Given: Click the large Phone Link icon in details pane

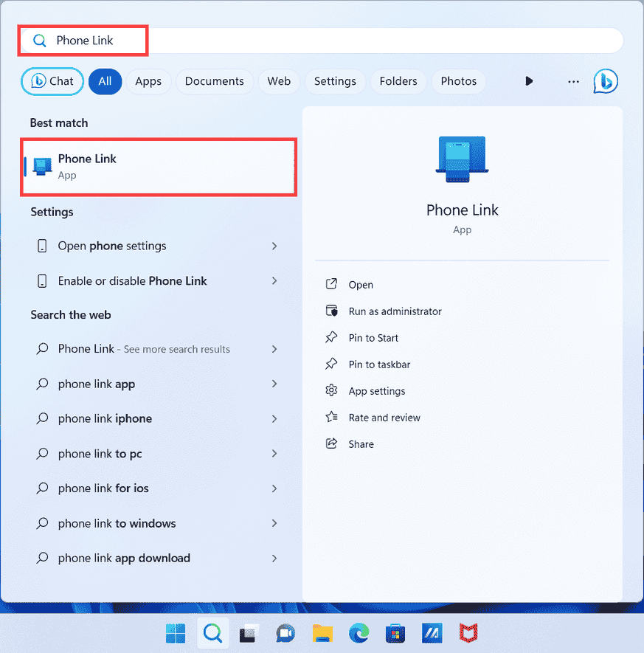Looking at the screenshot, I should 462,159.
